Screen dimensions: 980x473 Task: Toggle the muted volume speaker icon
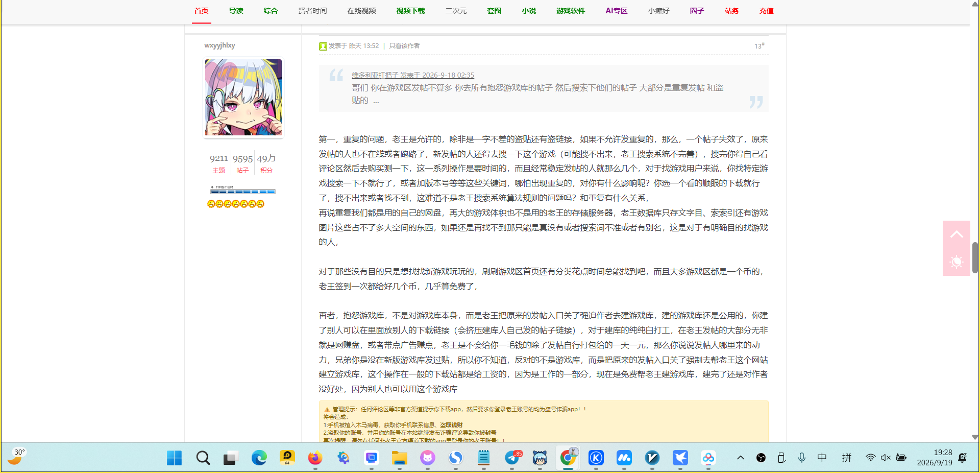(886, 458)
